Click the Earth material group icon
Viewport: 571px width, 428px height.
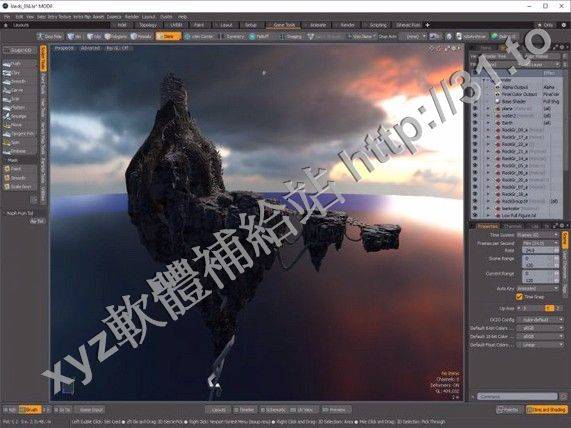[497, 123]
